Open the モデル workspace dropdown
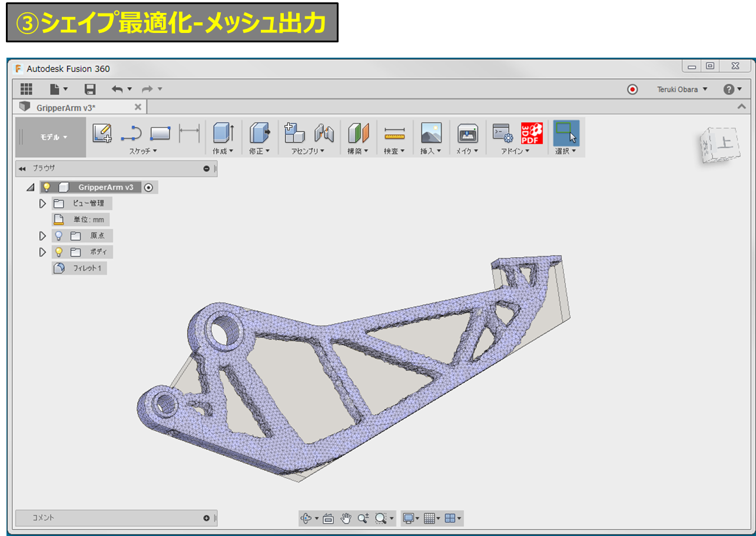Image resolution: width=756 pixels, height=536 pixels. [53, 137]
